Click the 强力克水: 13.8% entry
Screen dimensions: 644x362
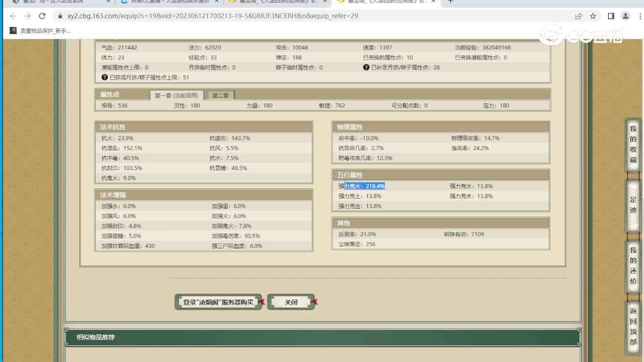point(471,186)
